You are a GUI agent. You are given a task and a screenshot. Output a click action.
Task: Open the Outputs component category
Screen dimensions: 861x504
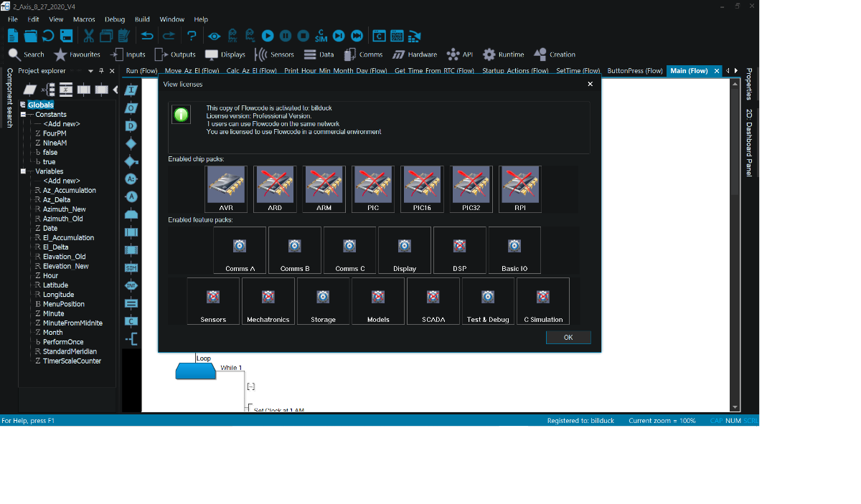click(174, 54)
